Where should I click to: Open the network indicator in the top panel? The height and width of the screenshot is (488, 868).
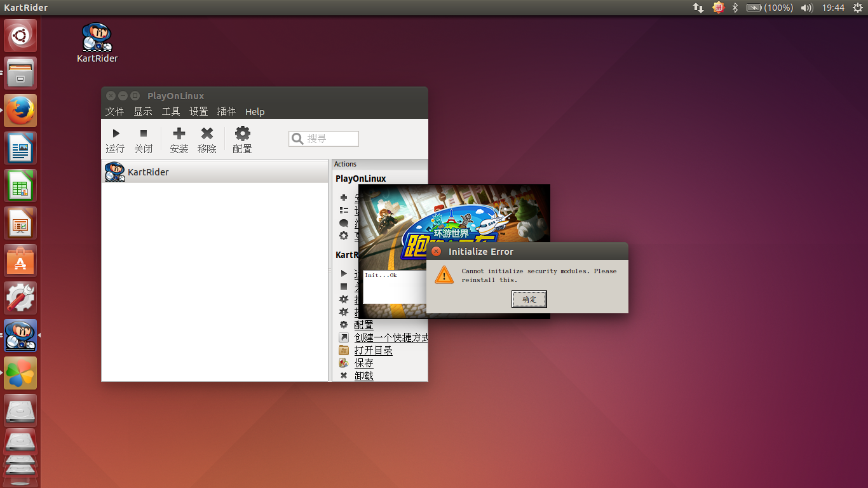(698, 8)
